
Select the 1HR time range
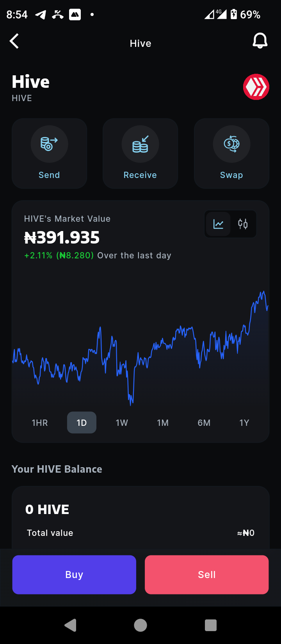click(40, 423)
